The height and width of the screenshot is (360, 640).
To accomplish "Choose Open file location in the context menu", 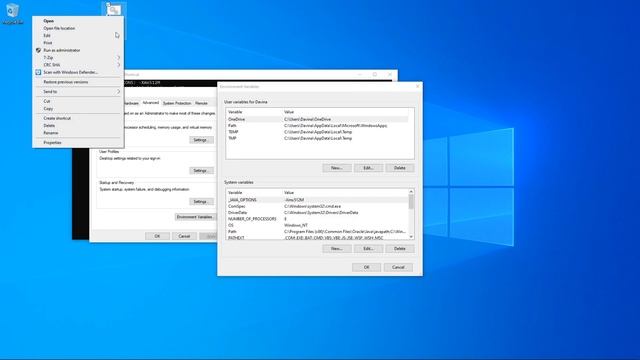I will point(78,28).
